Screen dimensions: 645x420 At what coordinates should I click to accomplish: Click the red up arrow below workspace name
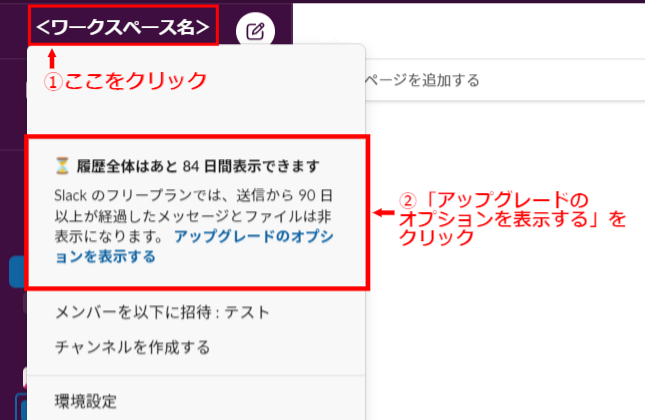(52, 58)
